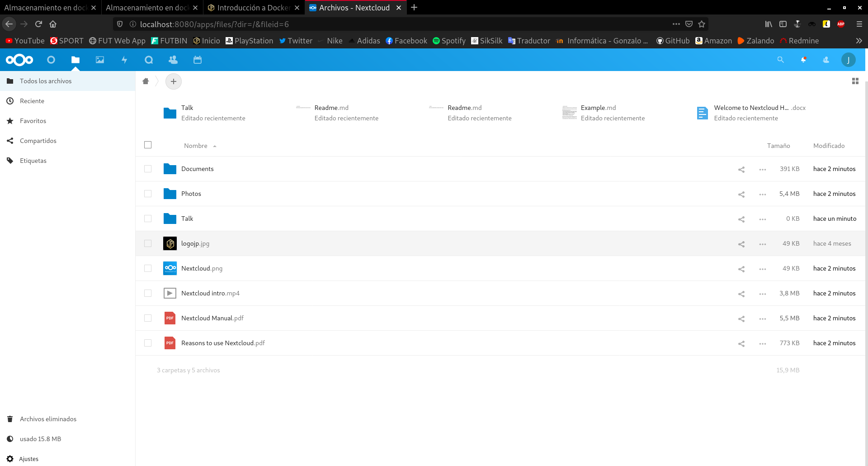This screenshot has height=466, width=868.
Task: Tick the Nextcloud intro.mp4 checkbox
Action: [148, 293]
